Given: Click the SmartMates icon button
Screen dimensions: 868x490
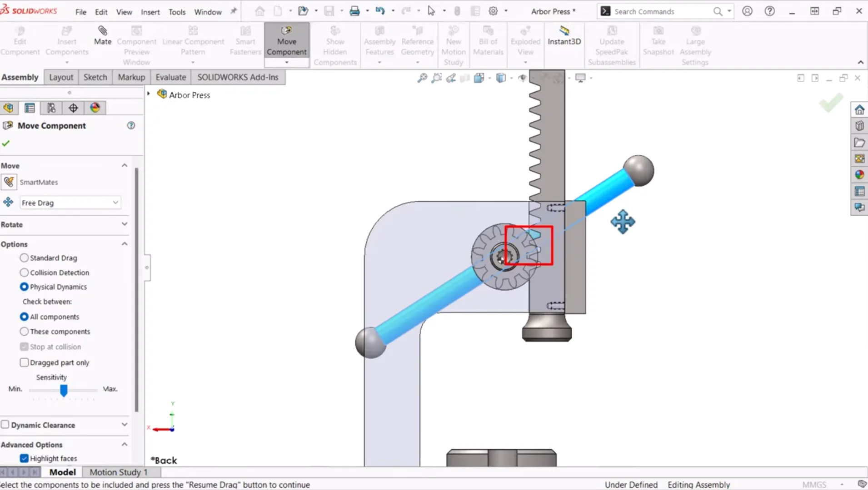Looking at the screenshot, I should (x=9, y=182).
